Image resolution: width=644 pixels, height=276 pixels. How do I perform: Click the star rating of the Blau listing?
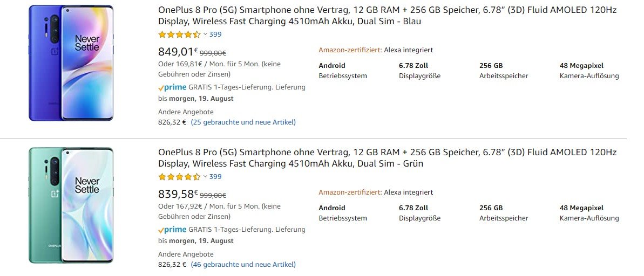click(179, 34)
